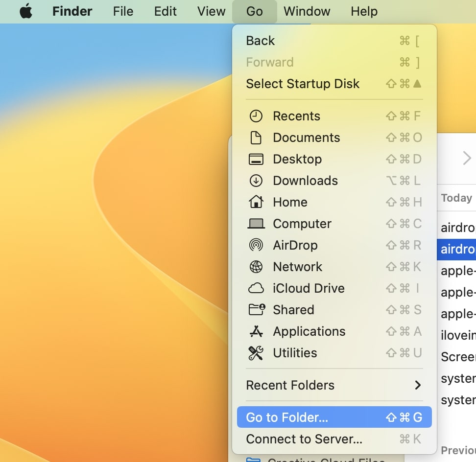
Task: Click the Today group header
Action: [x=456, y=198]
